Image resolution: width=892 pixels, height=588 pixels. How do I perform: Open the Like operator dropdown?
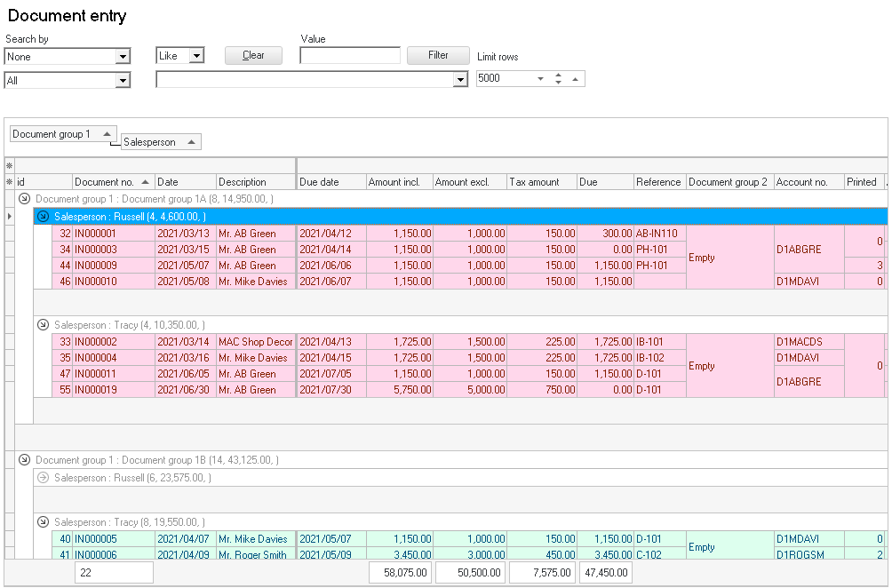point(196,56)
